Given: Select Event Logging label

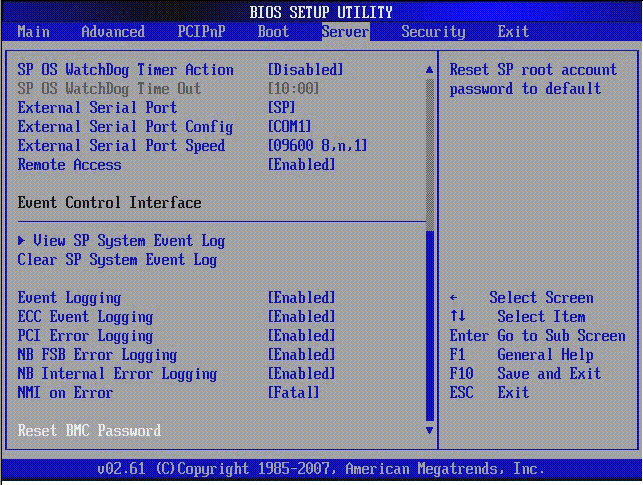Looking at the screenshot, I should [69, 298].
